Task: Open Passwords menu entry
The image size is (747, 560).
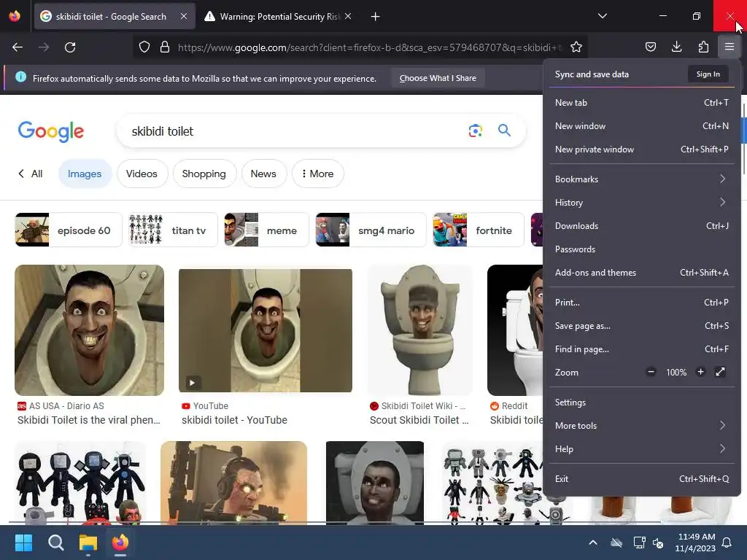Action: (642, 249)
